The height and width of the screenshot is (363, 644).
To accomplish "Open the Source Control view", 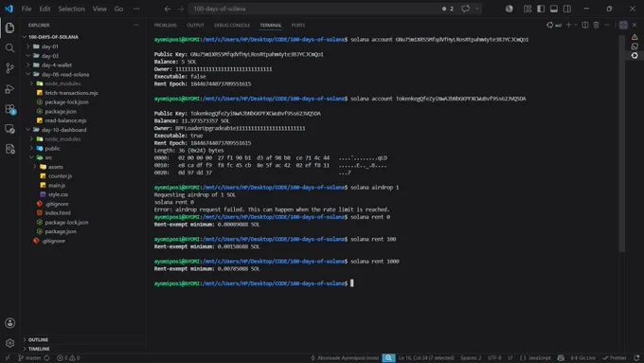I will pyautogui.click(x=9, y=68).
